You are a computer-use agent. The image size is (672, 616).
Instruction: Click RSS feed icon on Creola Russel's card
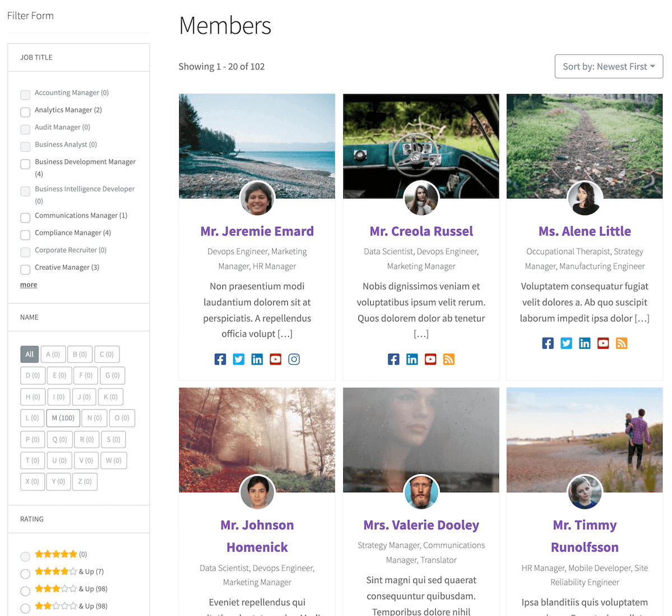449,360
